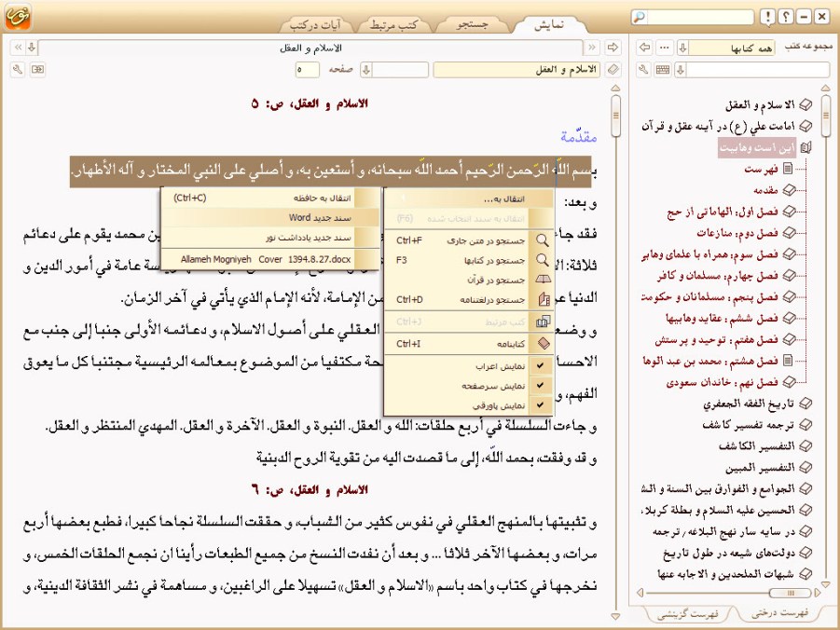The image size is (840, 630).
Task: Click the vertical scrollbar thumb of the text pane
Action: 615,116
